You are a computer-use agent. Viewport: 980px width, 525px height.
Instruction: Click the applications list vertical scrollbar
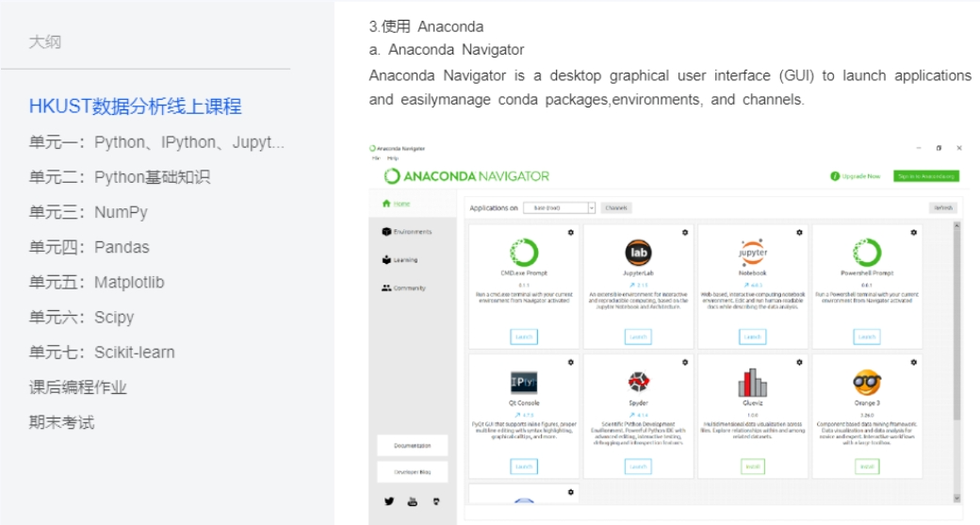click(x=956, y=325)
